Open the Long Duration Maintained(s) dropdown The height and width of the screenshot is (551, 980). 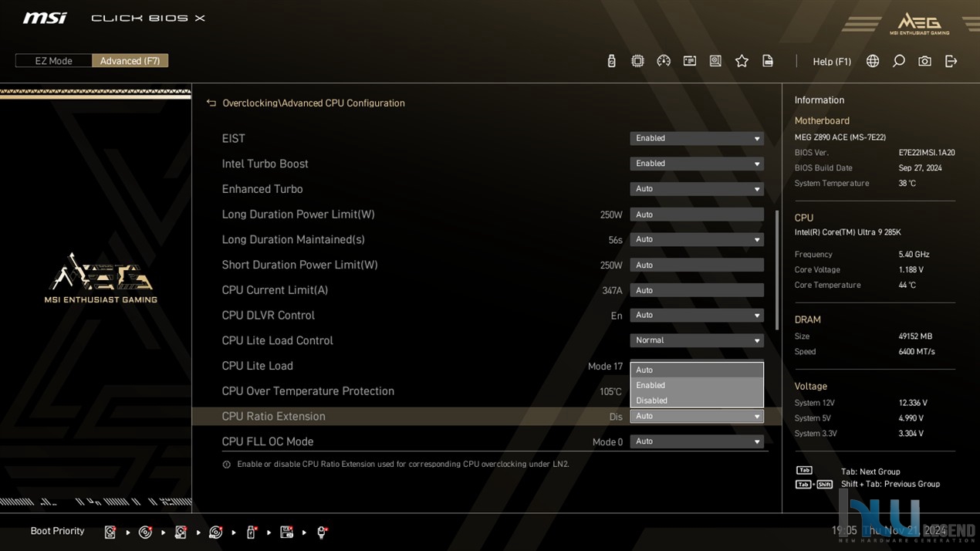point(697,239)
